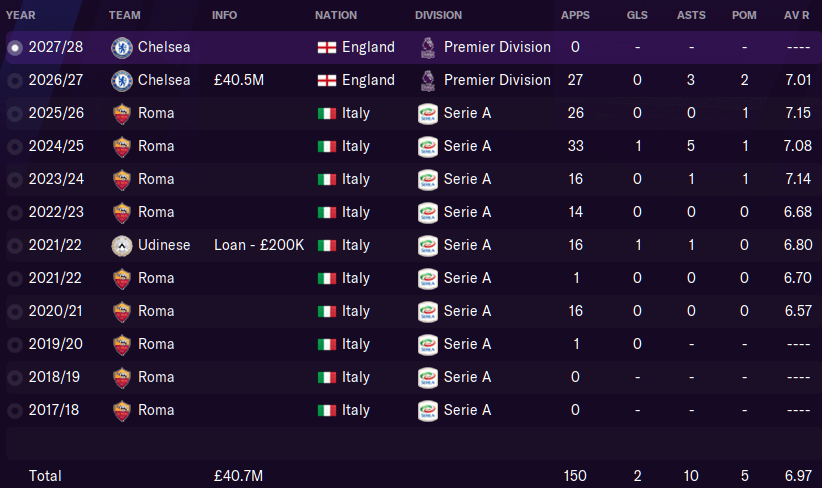Click the Chelsea club badge in the 2026/27 row
Viewport: 822px width, 488px height.
[122, 81]
